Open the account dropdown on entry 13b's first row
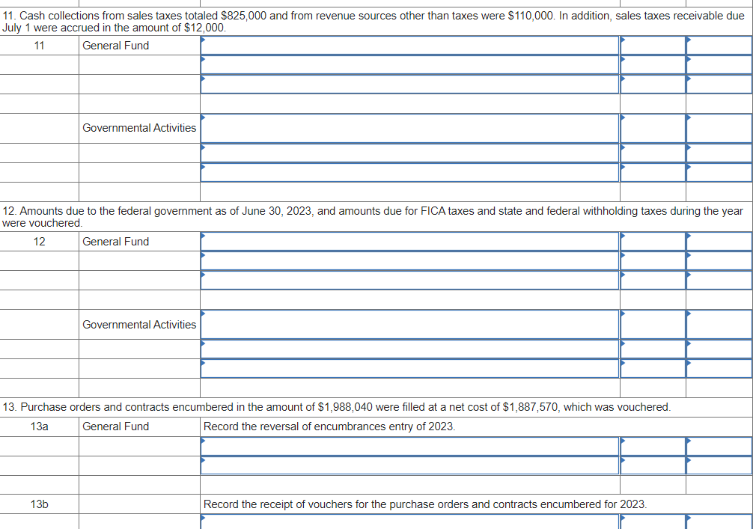The width and height of the screenshot is (756, 532). pos(408,524)
